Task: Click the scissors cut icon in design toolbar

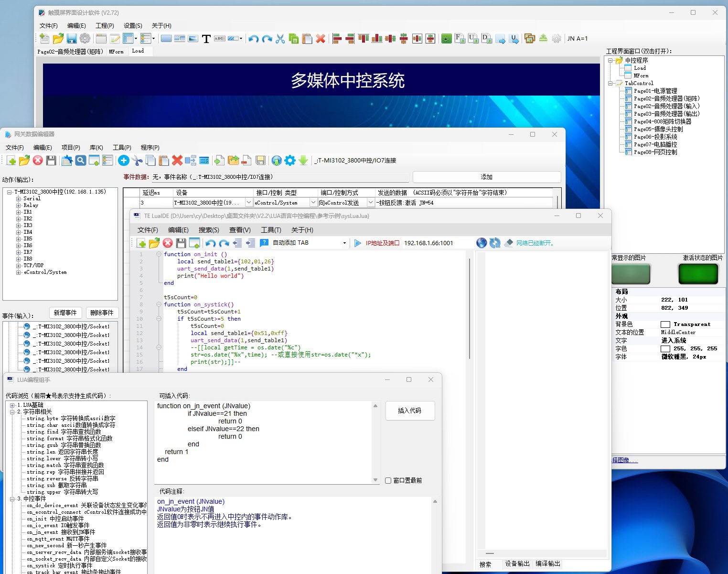Action: click(280, 39)
